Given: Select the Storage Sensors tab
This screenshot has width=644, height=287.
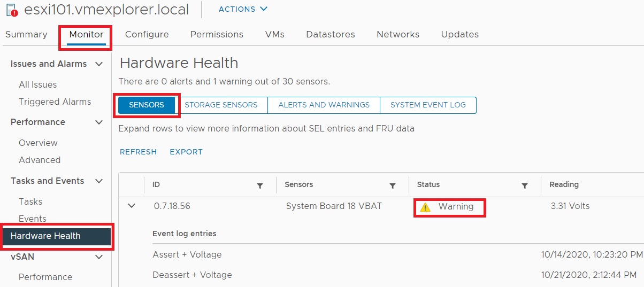Looking at the screenshot, I should tap(221, 105).
